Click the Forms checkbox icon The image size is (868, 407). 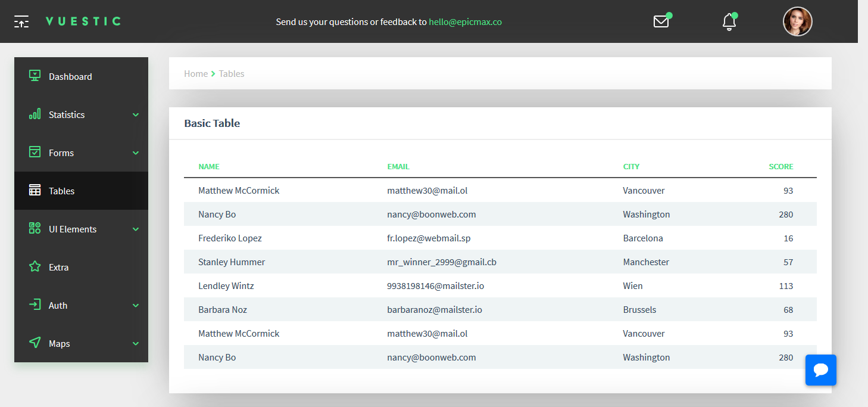(x=35, y=152)
